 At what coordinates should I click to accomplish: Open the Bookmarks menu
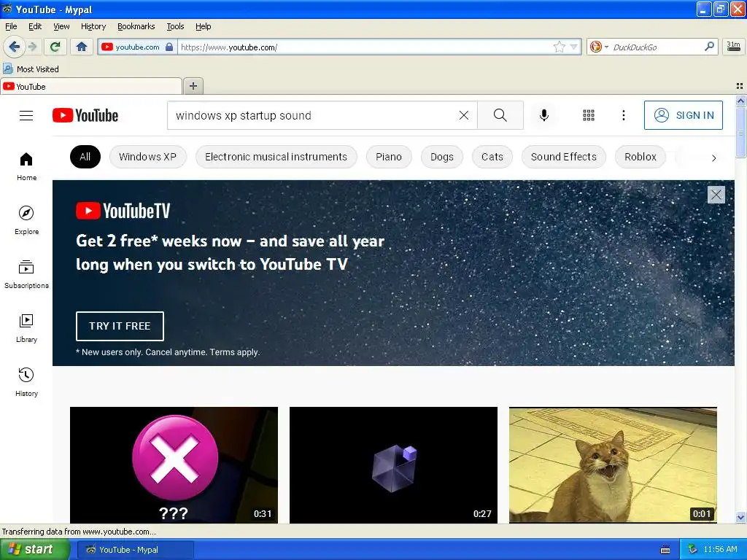(x=136, y=26)
